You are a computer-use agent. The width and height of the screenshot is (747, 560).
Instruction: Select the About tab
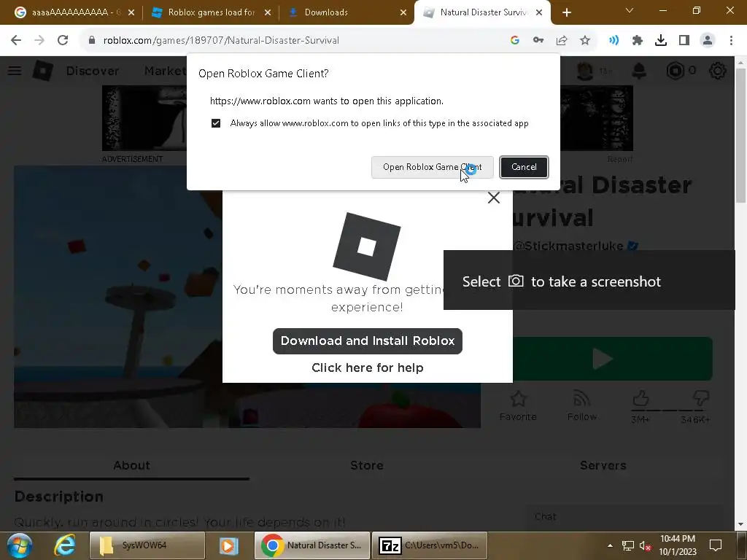[131, 466]
